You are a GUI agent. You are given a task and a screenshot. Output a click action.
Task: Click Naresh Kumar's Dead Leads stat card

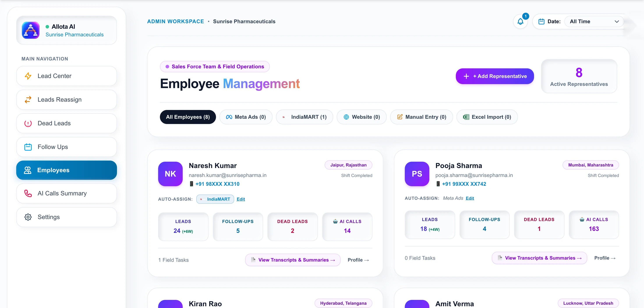tap(292, 227)
